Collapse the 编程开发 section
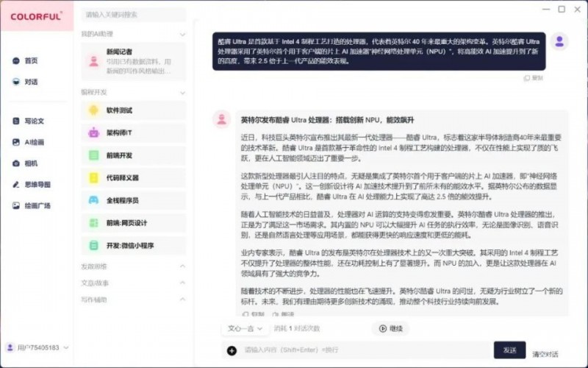588x368 pixels. pyautogui.click(x=182, y=92)
